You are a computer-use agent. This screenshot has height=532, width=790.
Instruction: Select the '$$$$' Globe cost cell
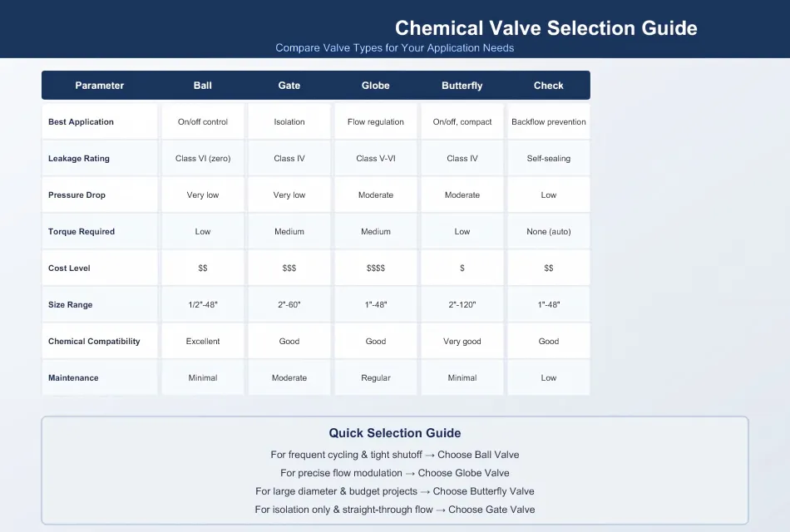pos(375,268)
